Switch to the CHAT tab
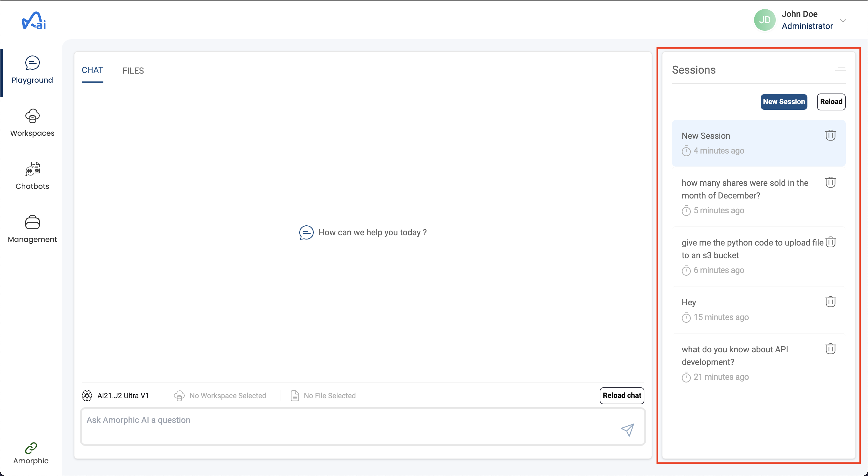Image resolution: width=868 pixels, height=476 pixels. click(x=92, y=70)
